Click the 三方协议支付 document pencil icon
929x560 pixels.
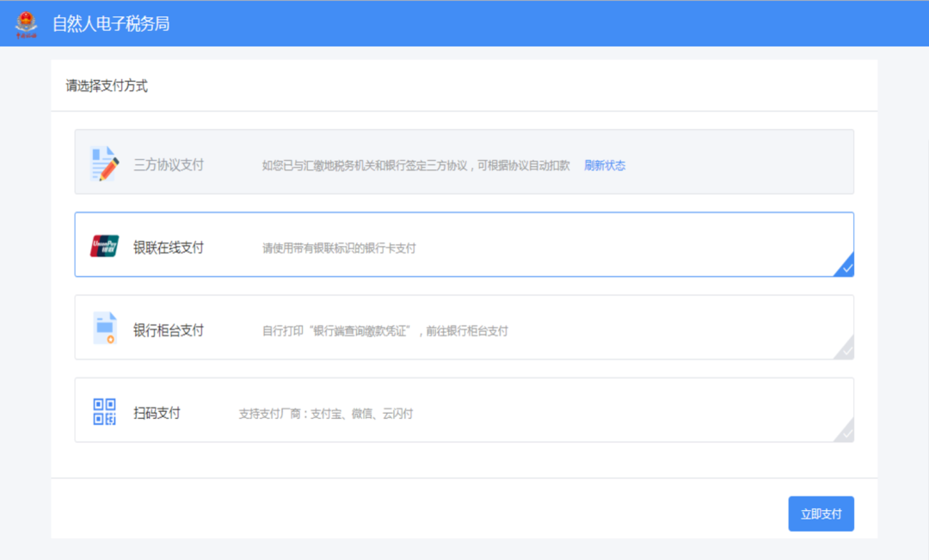pos(104,163)
